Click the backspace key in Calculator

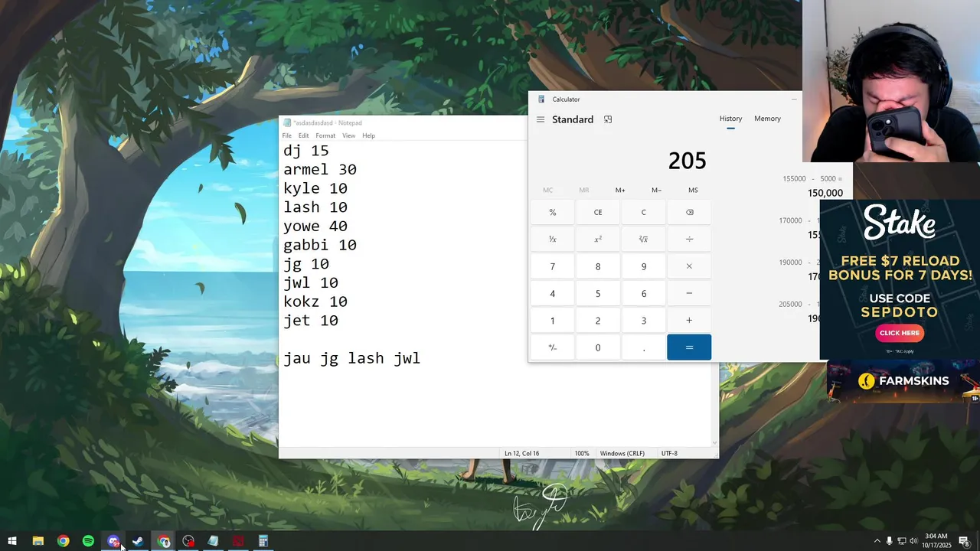689,212
